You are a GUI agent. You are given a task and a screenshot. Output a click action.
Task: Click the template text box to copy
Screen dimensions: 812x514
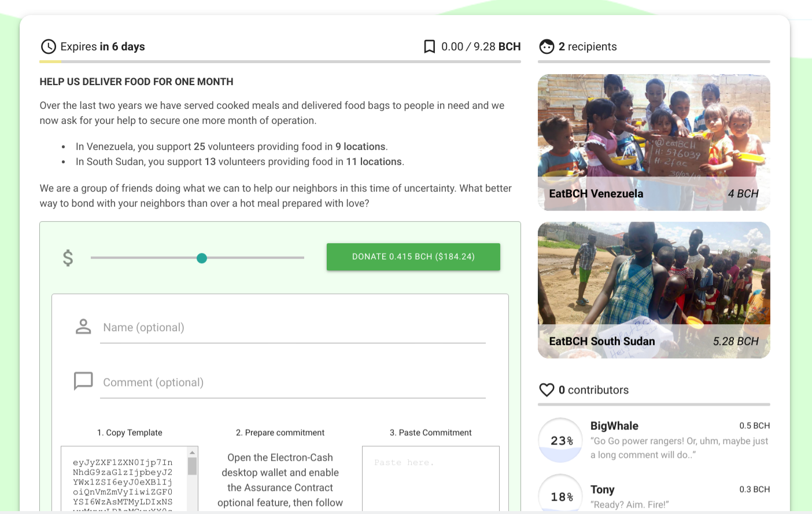(x=124, y=479)
